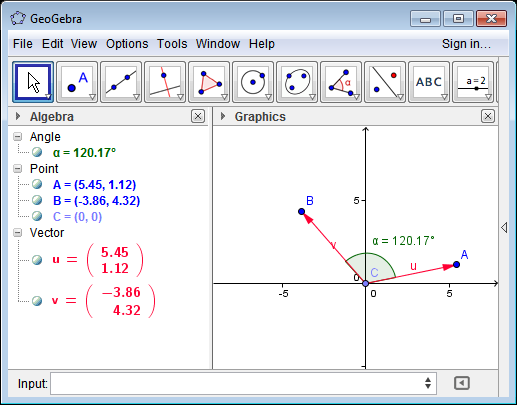Image resolution: width=517 pixels, height=405 pixels.
Task: Open the View menu
Action: [x=84, y=44]
